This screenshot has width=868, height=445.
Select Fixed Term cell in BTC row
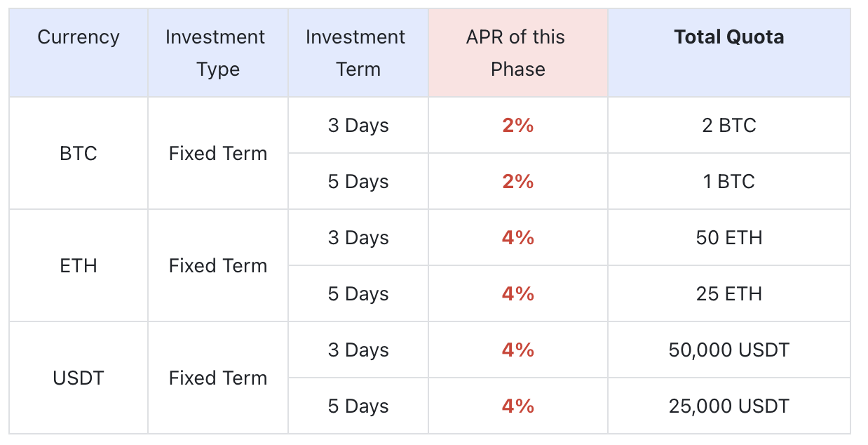217,154
